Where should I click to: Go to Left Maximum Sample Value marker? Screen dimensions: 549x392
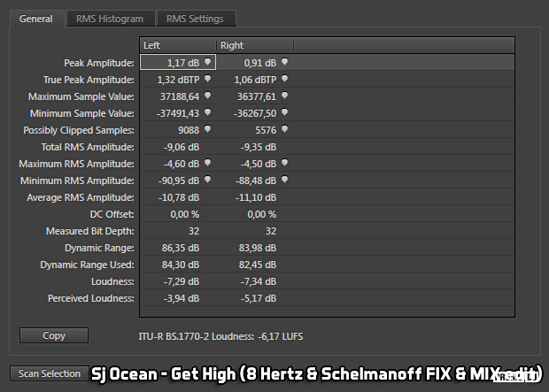[207, 96]
